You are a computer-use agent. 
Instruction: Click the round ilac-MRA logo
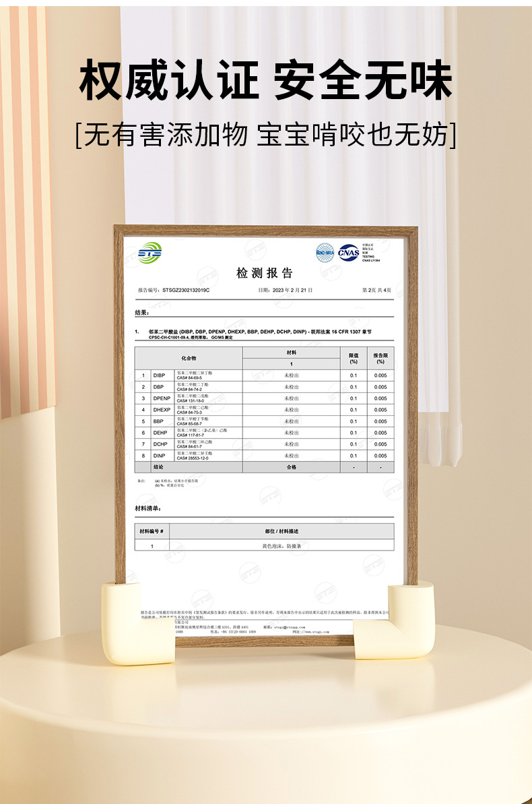325,253
